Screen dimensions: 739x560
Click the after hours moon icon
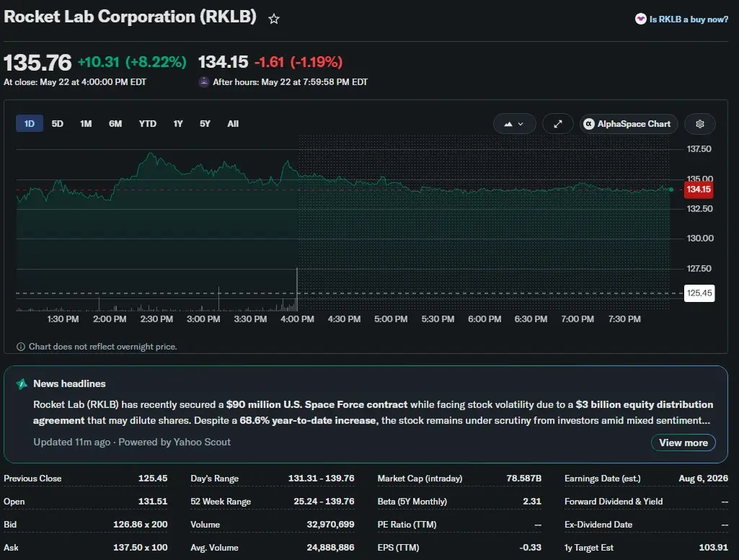(x=203, y=82)
